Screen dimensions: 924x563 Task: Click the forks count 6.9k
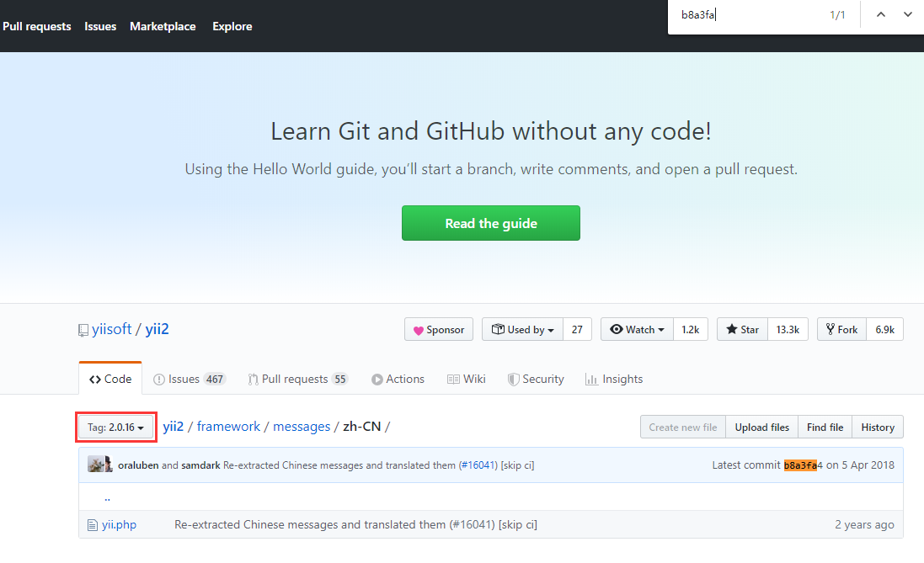[x=884, y=330]
